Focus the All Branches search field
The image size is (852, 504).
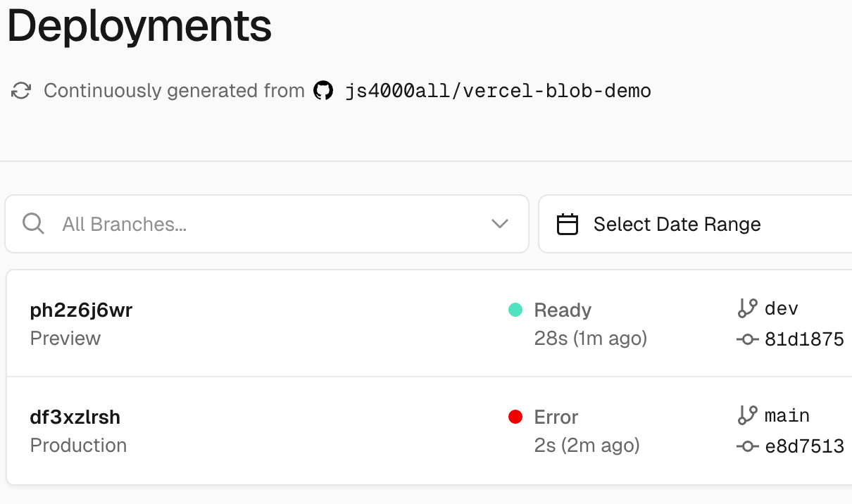pyautogui.click(x=267, y=224)
